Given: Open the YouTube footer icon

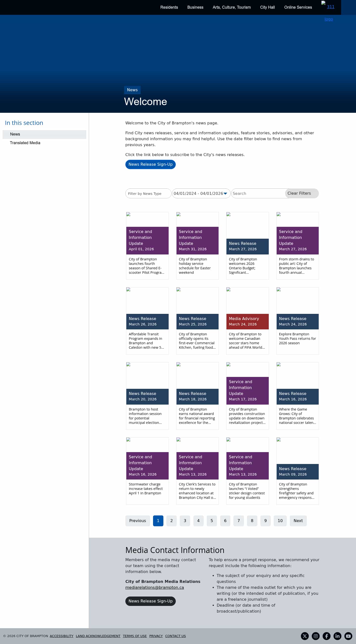Looking at the screenshot, I should [348, 636].
